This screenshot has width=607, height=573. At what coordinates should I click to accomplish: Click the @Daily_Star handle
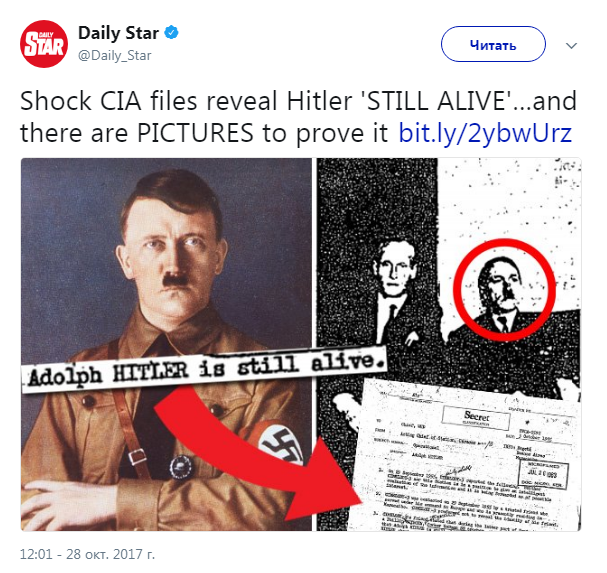coord(115,56)
